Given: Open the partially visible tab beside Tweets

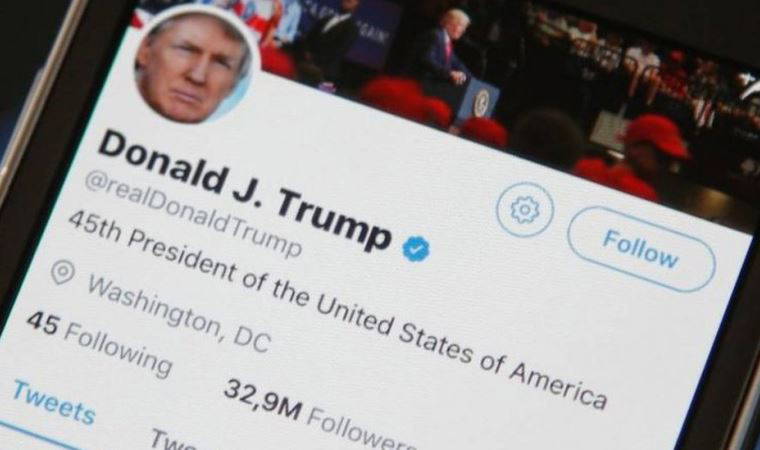Looking at the screenshot, I should 175,440.
